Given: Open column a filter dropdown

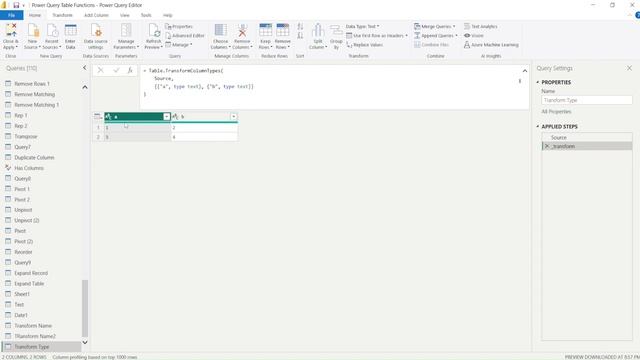Looking at the screenshot, I should (167, 117).
